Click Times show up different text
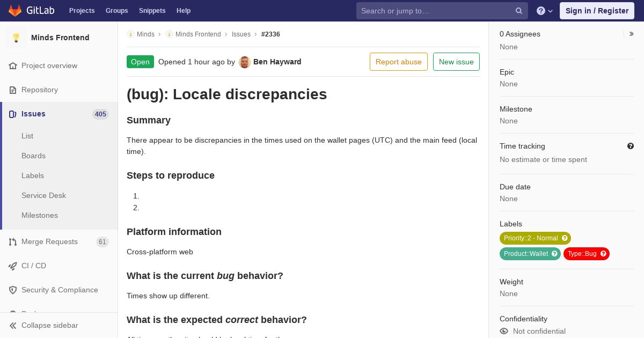 [168, 296]
